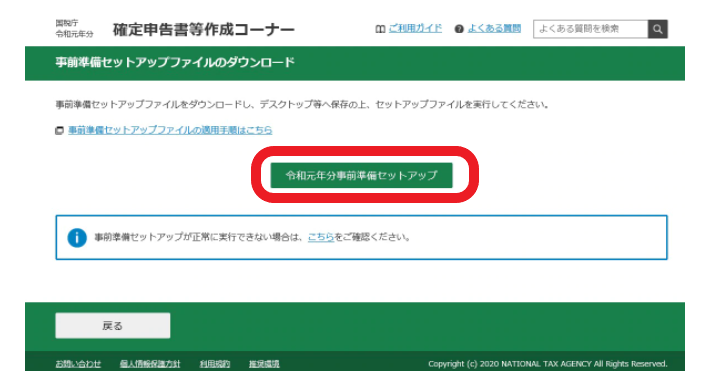Click the blue information icon

point(77,238)
